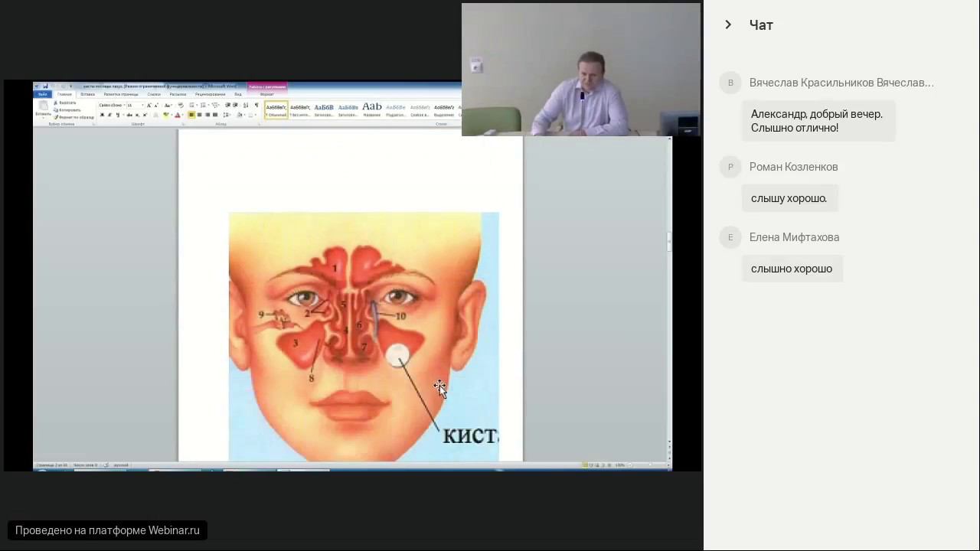Click the text highlight color icon
The width and height of the screenshot is (980, 551).
[x=166, y=115]
